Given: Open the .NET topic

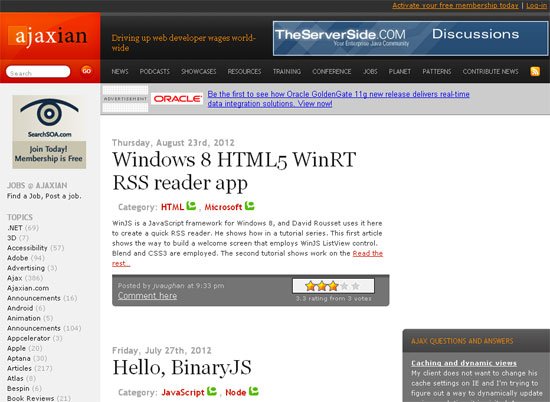Looking at the screenshot, I should point(15,228).
